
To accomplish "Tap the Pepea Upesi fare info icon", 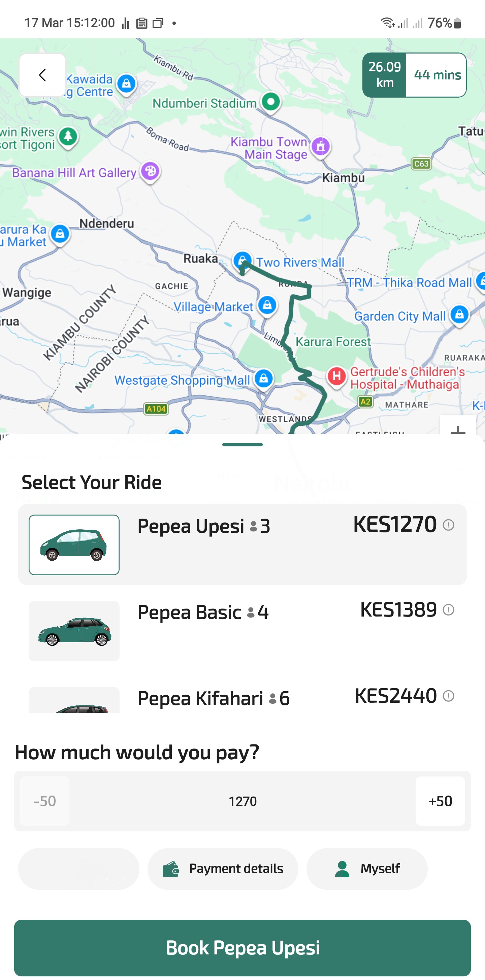I will click(448, 525).
